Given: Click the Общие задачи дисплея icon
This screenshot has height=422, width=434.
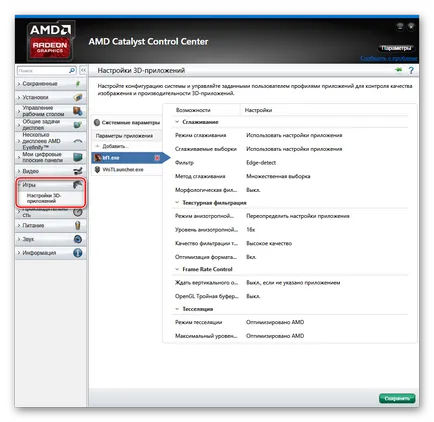Looking at the screenshot, I should tap(78, 124).
